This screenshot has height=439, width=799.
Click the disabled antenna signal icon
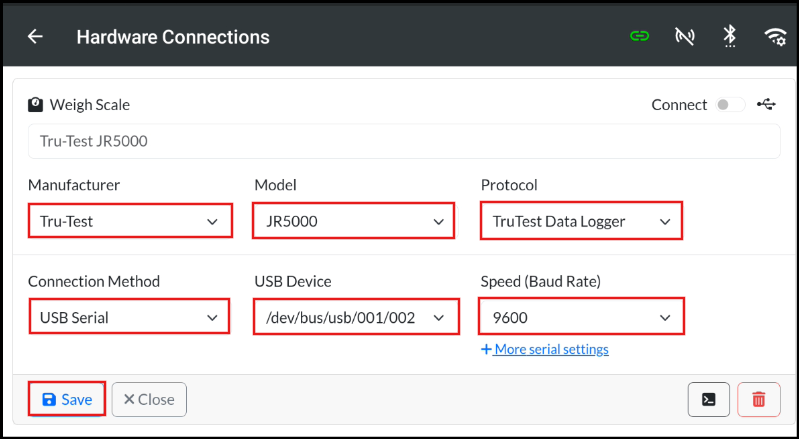pos(685,36)
